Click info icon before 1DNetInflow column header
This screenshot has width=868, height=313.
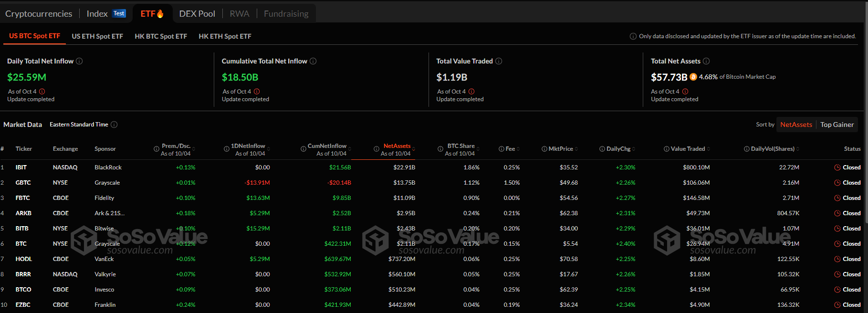(x=227, y=149)
